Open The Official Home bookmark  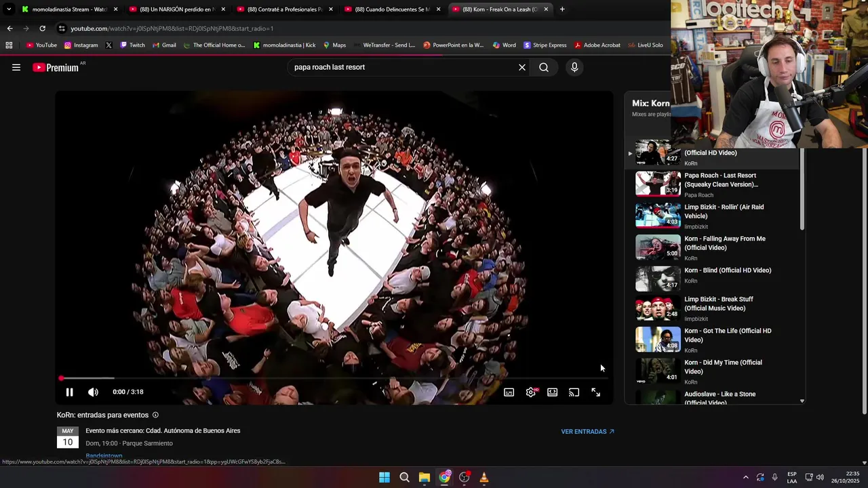click(x=214, y=45)
